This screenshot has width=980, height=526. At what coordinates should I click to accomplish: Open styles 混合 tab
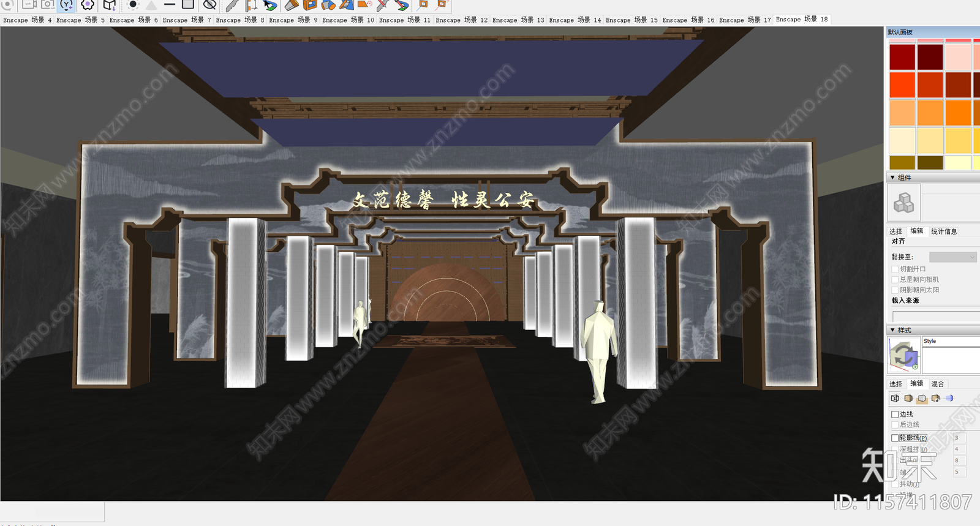(938, 384)
